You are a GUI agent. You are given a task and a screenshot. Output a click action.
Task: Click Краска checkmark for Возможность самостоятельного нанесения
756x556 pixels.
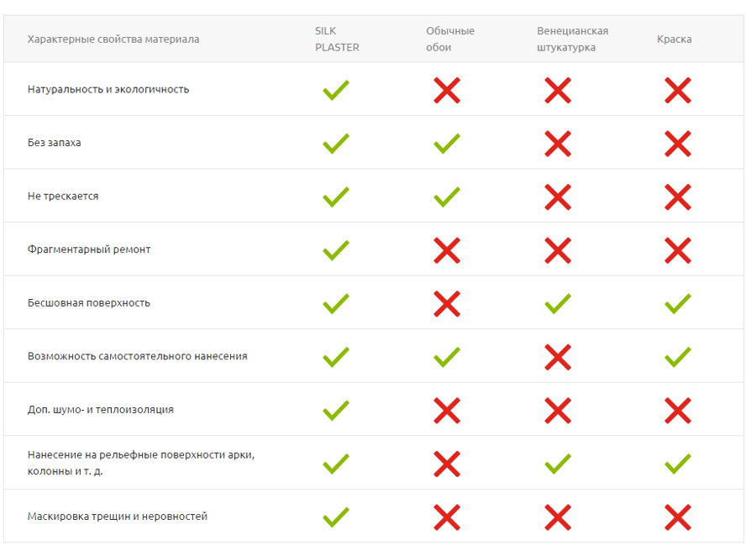678,357
